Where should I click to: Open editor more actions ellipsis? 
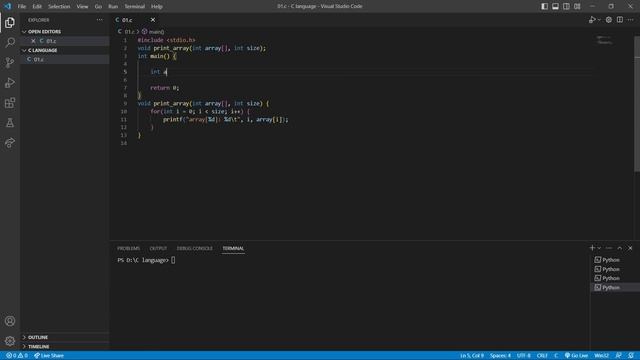[x=631, y=20]
